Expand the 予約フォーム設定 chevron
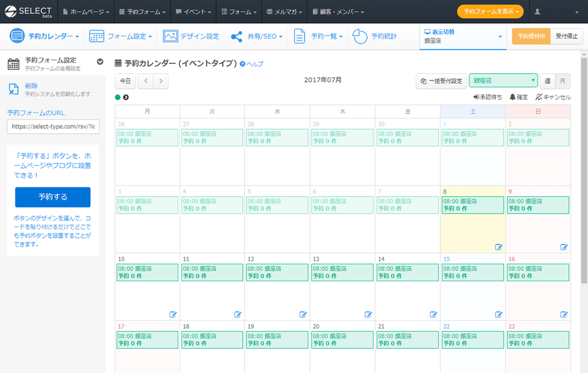The image size is (588, 373). (x=100, y=61)
